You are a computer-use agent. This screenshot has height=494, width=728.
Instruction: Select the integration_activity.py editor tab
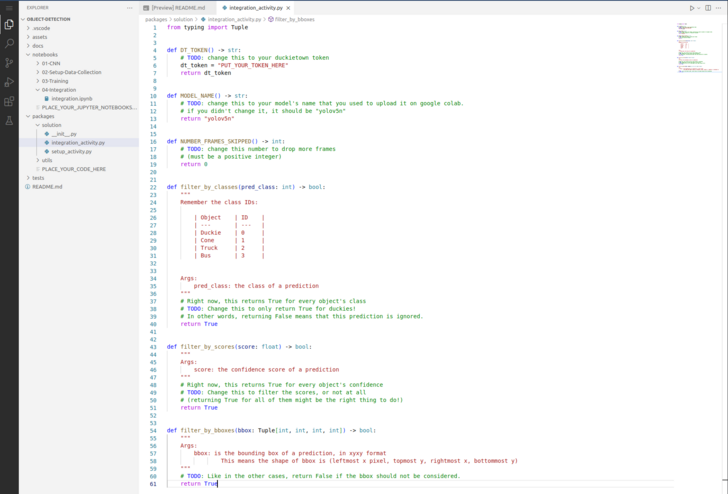point(256,8)
